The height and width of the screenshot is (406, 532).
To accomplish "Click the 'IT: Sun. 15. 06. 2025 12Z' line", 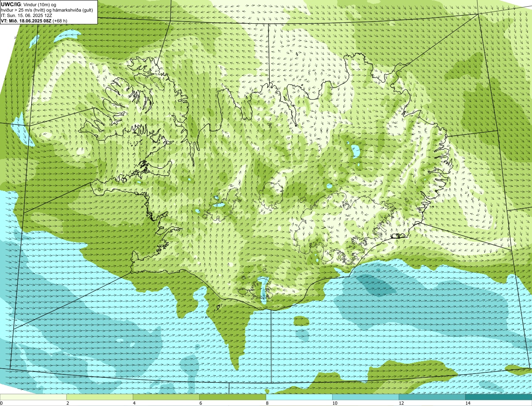I will (x=27, y=15).
